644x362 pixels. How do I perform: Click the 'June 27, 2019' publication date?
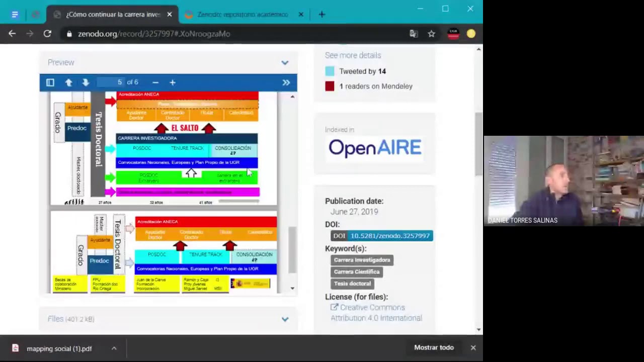tap(354, 212)
